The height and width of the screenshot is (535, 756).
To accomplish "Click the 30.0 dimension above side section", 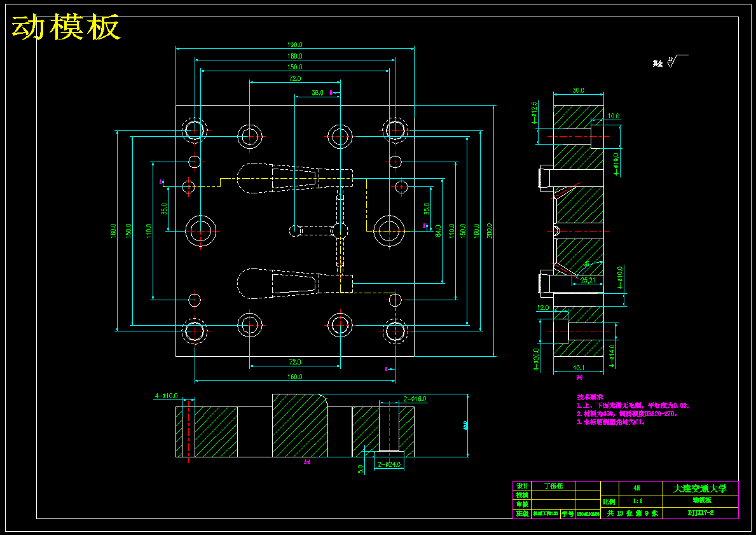I will coord(578,90).
